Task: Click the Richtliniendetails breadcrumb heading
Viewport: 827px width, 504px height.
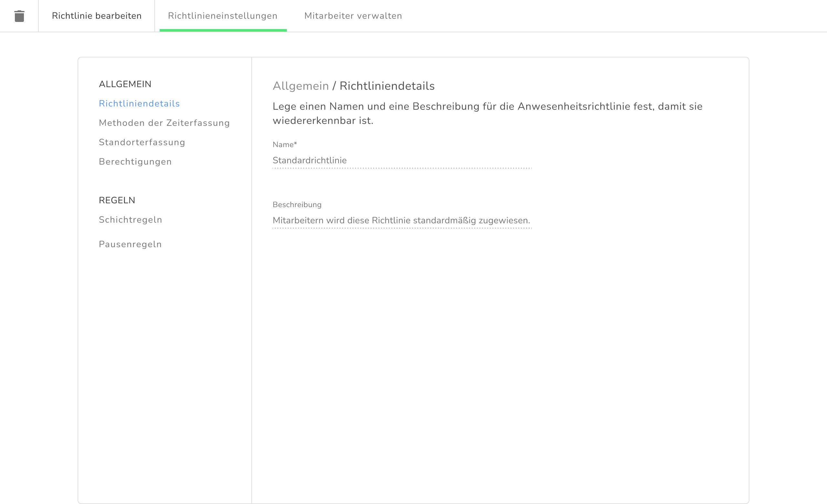Action: coord(387,86)
